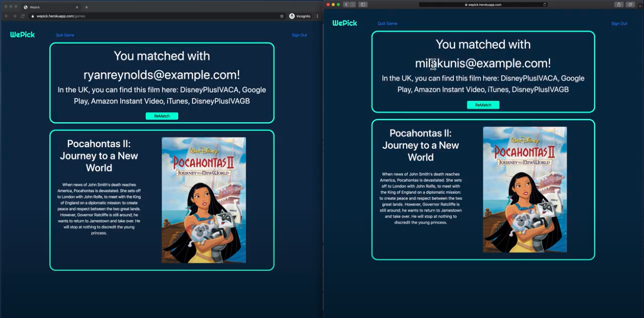The image size is (644, 318).
Task: Click the Incognito profile badge
Action: coord(300,16)
